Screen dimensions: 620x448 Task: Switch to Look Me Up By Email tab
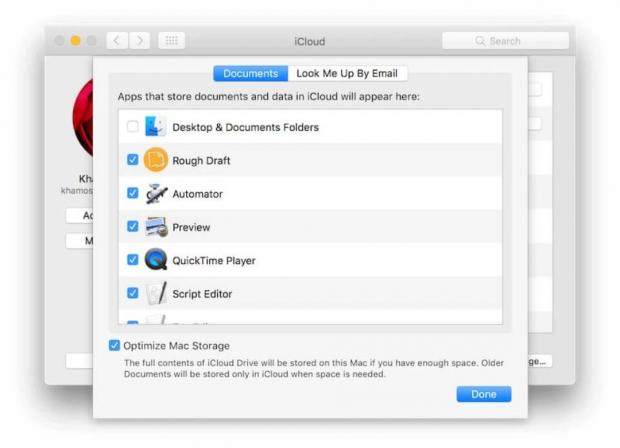(x=347, y=73)
